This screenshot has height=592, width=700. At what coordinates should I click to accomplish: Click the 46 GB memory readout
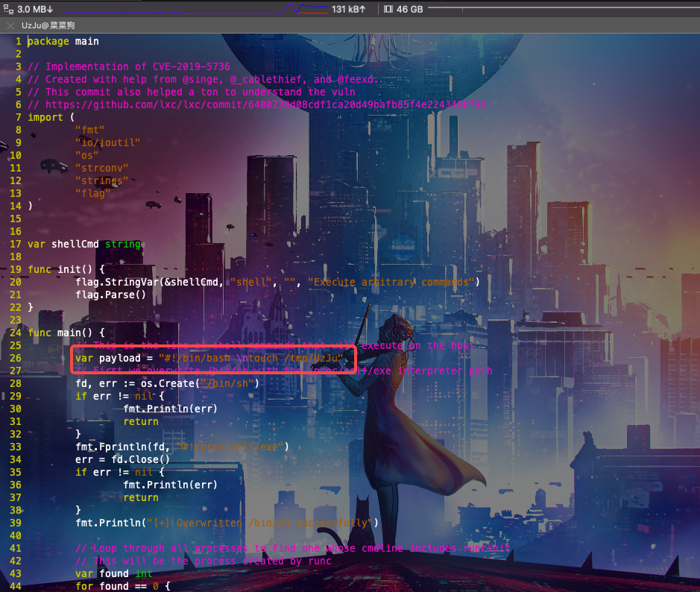point(409,9)
